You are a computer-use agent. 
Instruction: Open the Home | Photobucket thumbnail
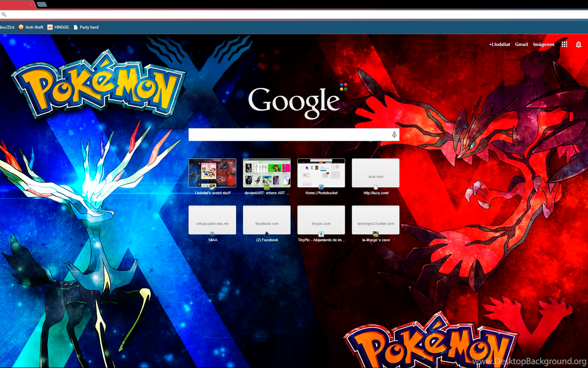click(321, 173)
